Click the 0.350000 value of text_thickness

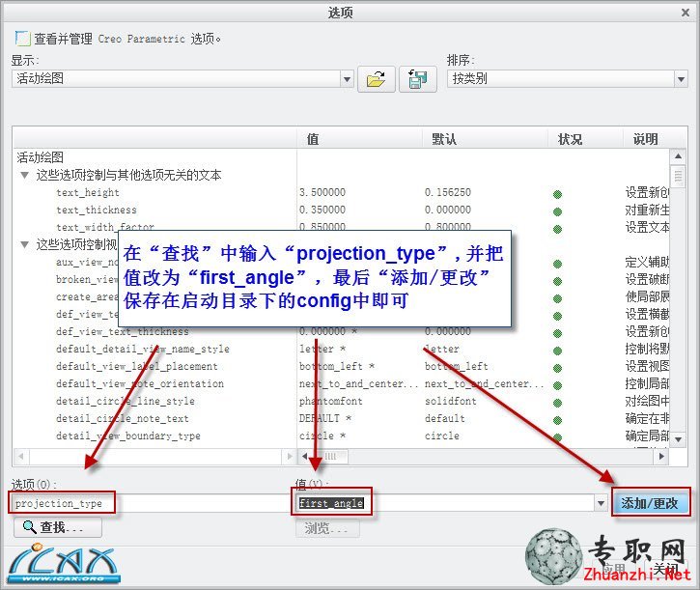pyautogui.click(x=322, y=210)
